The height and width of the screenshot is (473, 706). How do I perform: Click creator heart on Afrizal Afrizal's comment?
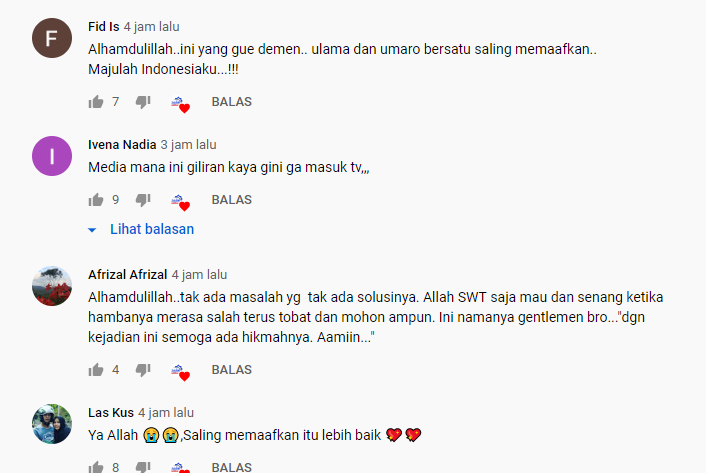point(181,373)
